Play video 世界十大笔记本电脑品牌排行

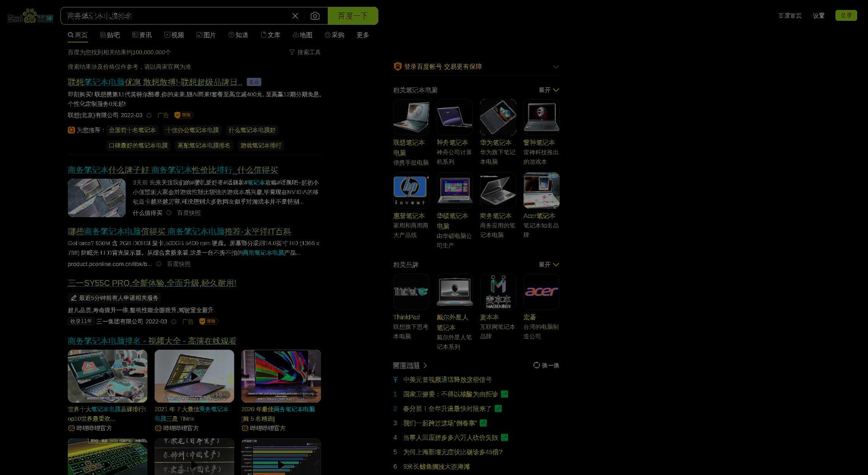108,376
